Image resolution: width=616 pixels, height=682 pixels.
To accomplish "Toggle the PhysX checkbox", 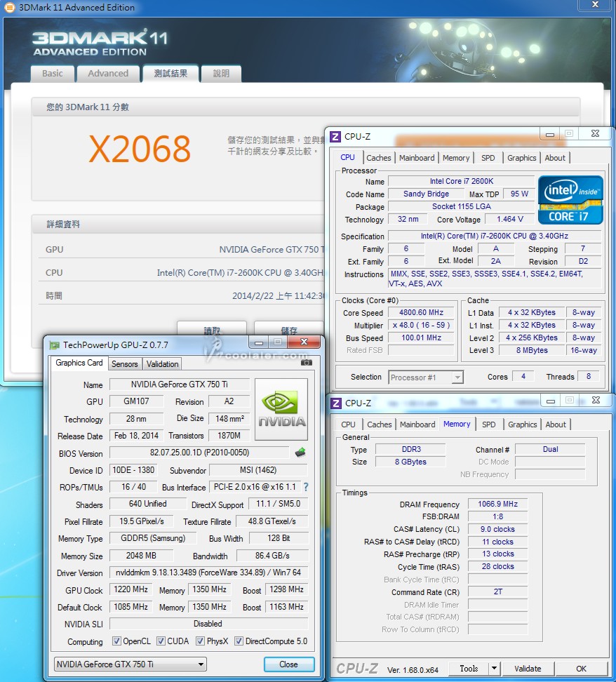I will (200, 641).
